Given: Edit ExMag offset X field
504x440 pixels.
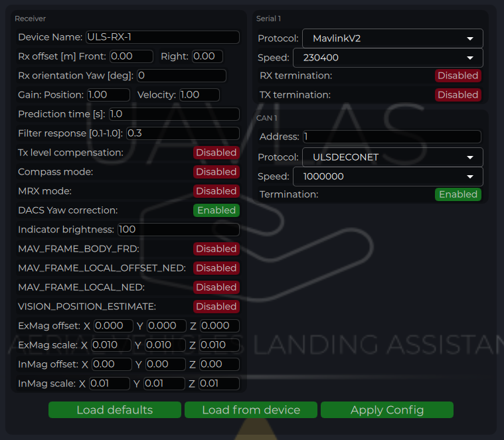Looking at the screenshot, I should click(x=114, y=326).
